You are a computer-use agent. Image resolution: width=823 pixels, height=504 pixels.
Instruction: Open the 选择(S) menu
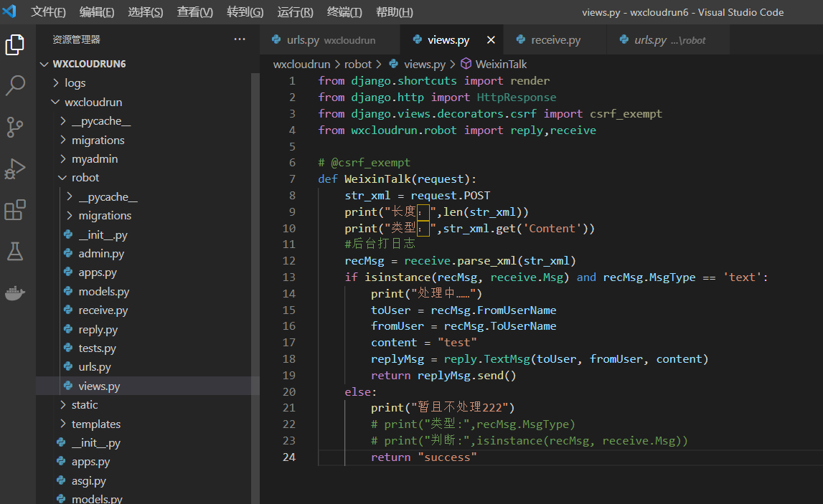[146, 12]
